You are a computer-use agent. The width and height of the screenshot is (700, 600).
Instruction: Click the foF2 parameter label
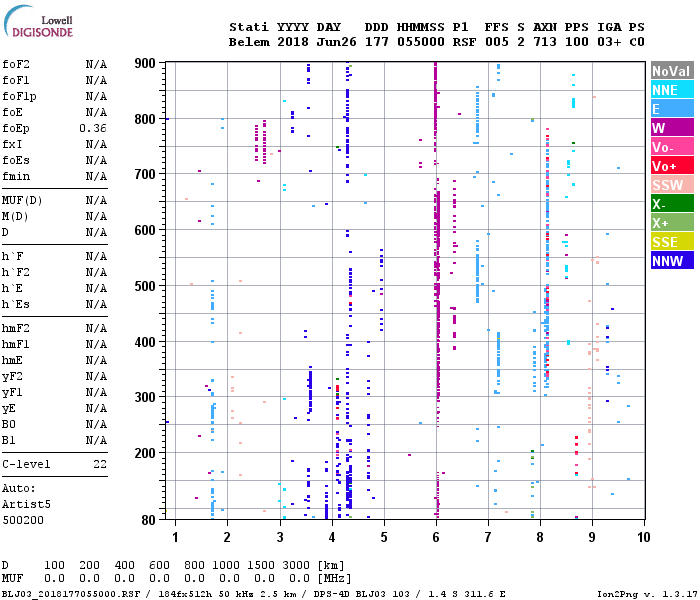(16, 64)
